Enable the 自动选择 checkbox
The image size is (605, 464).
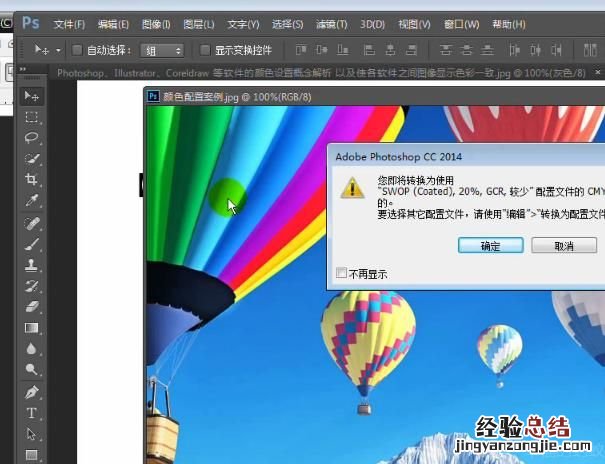[77, 50]
